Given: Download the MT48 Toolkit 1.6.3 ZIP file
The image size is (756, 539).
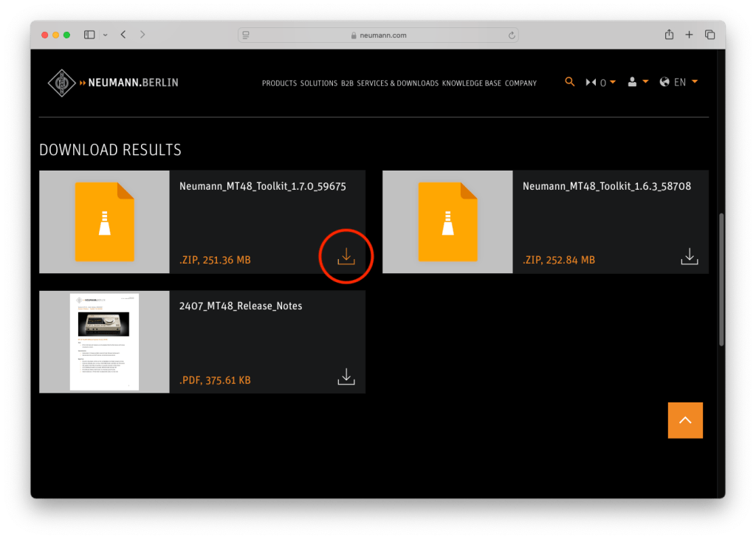Looking at the screenshot, I should point(689,256).
